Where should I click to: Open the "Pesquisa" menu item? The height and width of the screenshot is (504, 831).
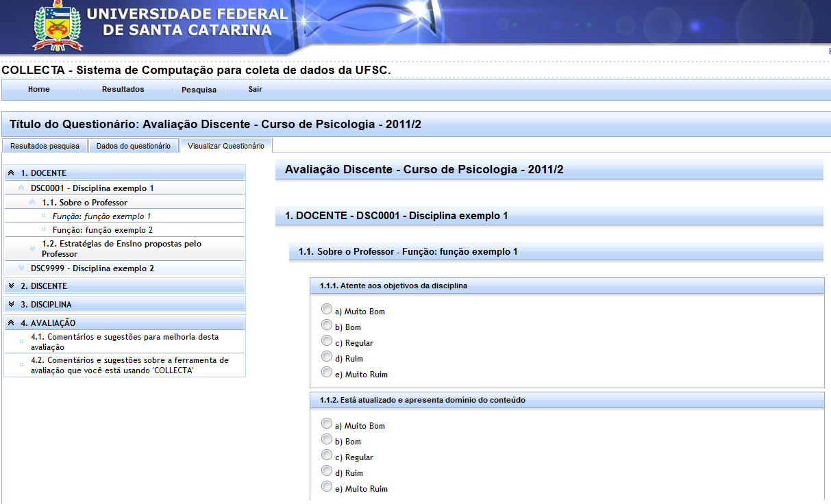(198, 90)
